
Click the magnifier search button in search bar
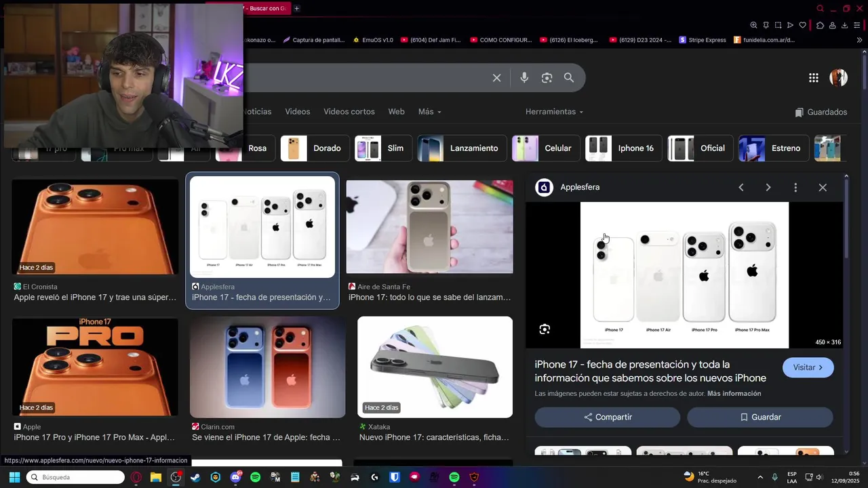tap(569, 78)
